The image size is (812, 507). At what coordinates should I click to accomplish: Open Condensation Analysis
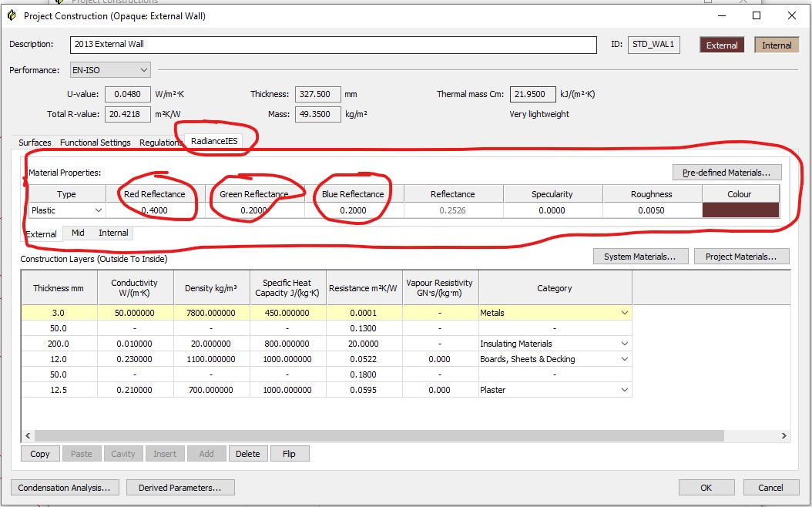(x=64, y=487)
